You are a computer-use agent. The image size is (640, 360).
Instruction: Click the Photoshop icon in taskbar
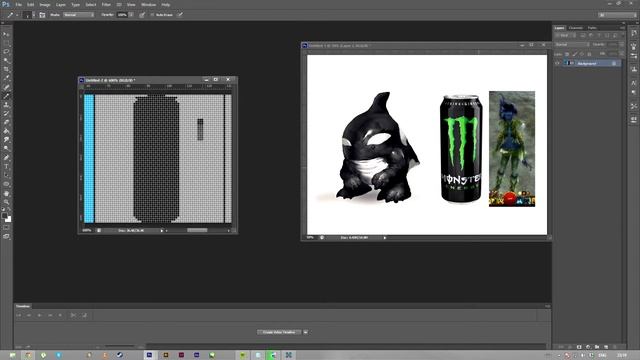pos(149,355)
